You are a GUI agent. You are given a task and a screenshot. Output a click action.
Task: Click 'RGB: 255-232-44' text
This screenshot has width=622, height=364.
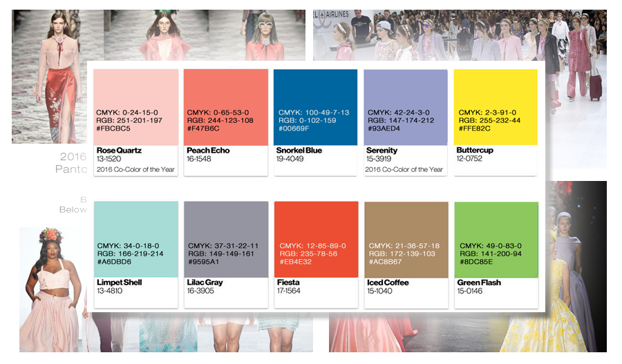click(x=489, y=121)
